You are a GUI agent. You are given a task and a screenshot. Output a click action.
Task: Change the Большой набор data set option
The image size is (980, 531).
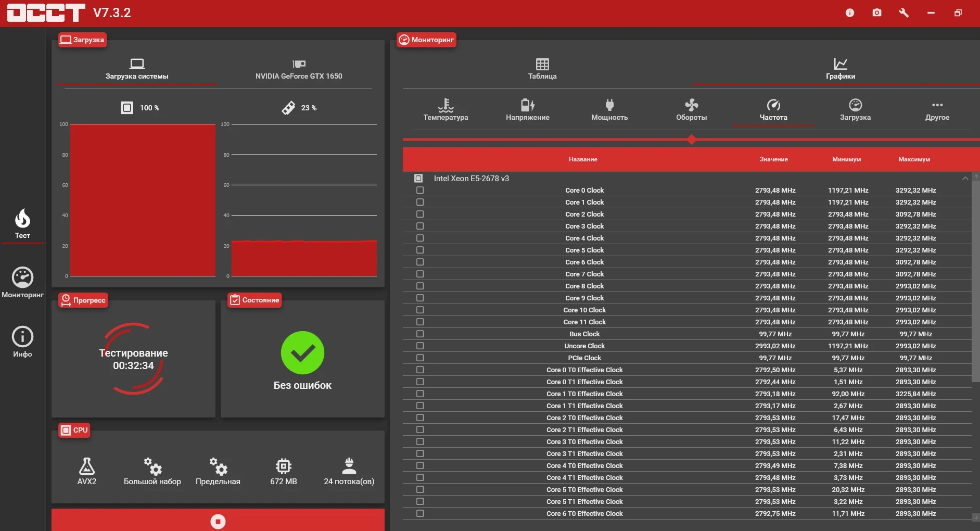pos(152,471)
